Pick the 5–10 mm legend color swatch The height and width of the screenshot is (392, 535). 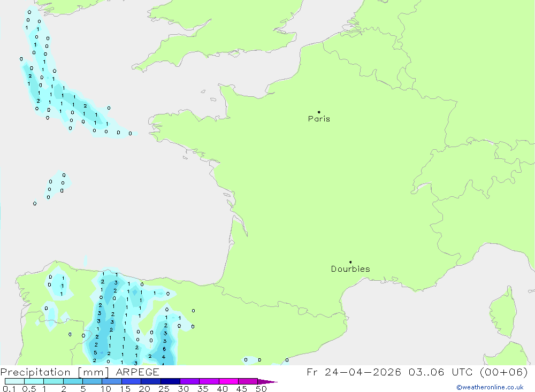pos(93,381)
